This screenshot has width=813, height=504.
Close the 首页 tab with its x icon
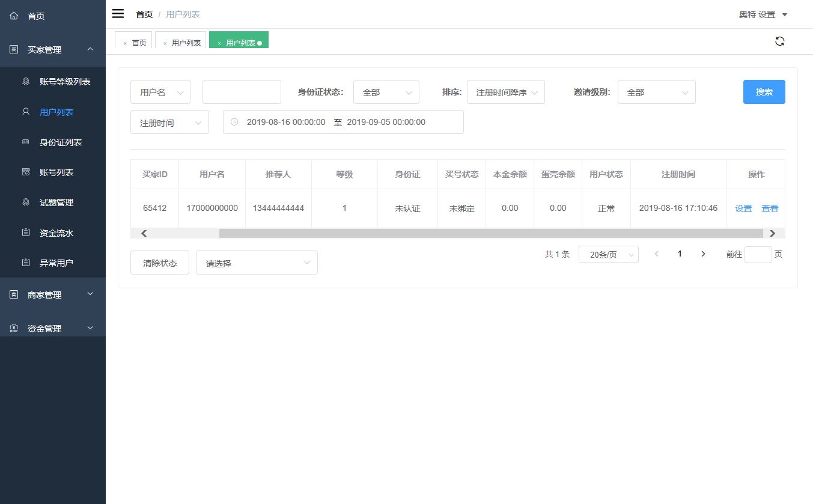tap(125, 43)
